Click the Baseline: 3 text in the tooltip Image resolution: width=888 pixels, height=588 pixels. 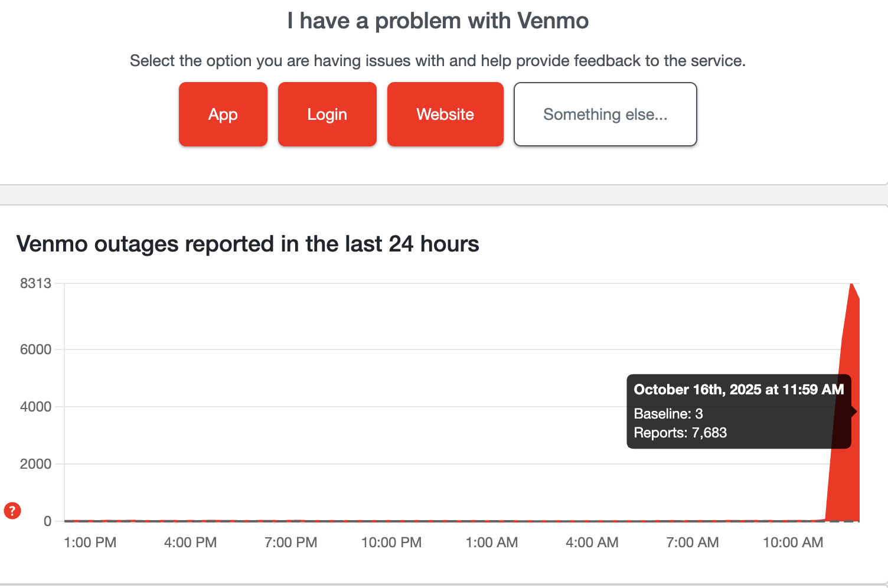point(668,414)
